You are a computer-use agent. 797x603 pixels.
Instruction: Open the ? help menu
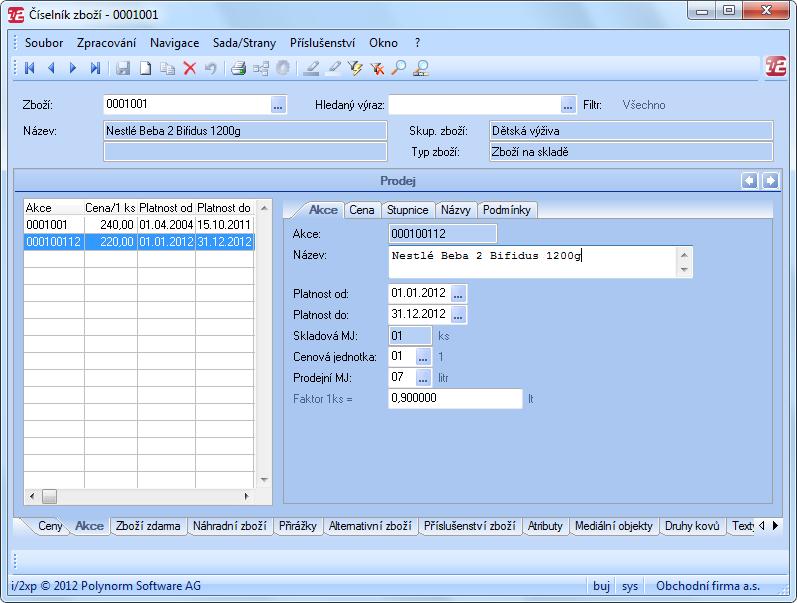pos(417,43)
